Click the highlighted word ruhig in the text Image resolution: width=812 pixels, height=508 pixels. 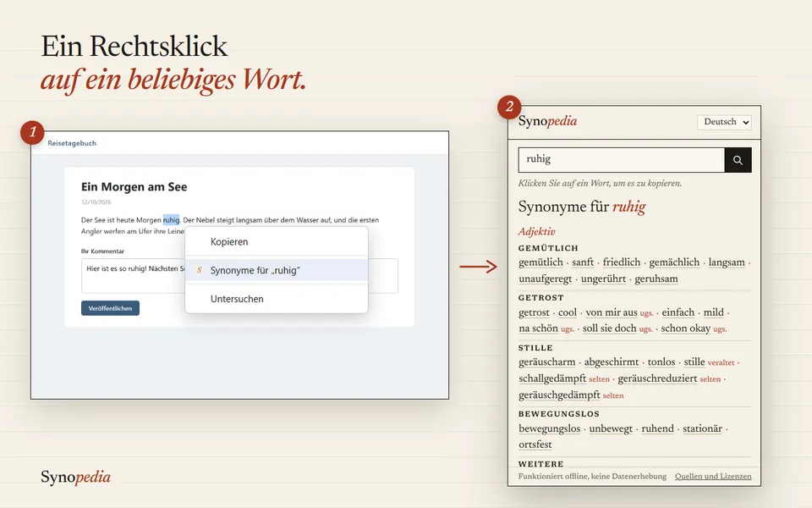click(172, 220)
